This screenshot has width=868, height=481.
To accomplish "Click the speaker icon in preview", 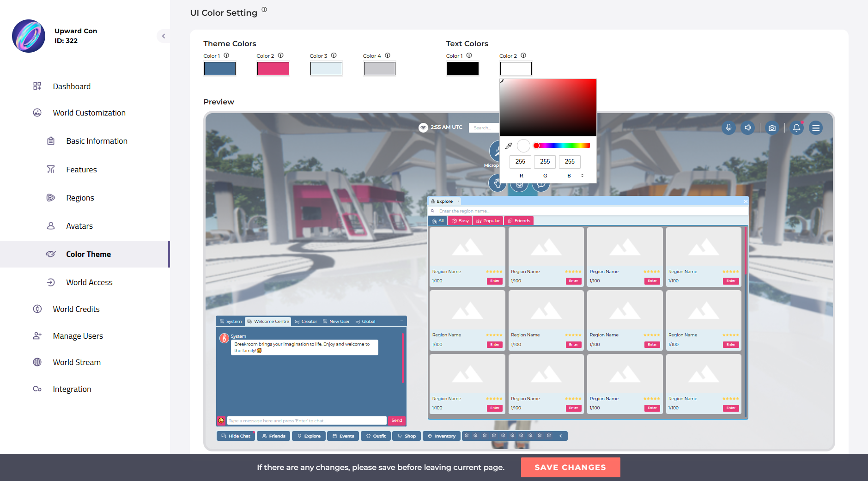I will (x=747, y=128).
